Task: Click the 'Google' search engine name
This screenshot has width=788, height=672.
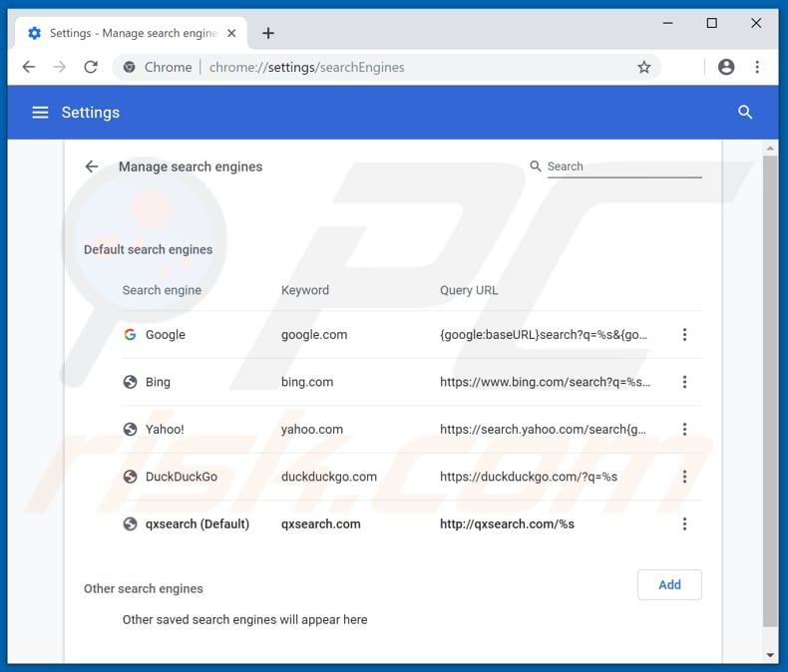Action: (166, 334)
